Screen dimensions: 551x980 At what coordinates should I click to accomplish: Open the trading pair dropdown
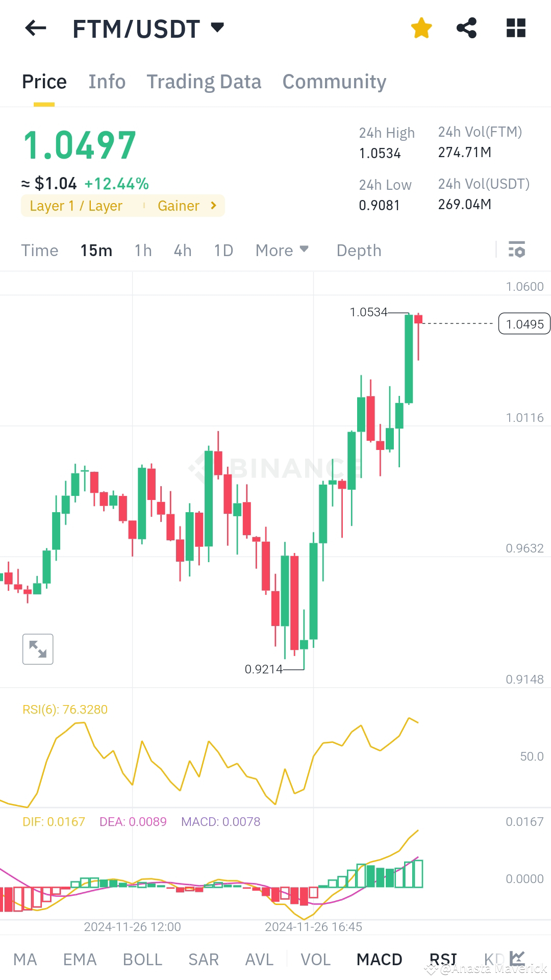click(x=217, y=28)
